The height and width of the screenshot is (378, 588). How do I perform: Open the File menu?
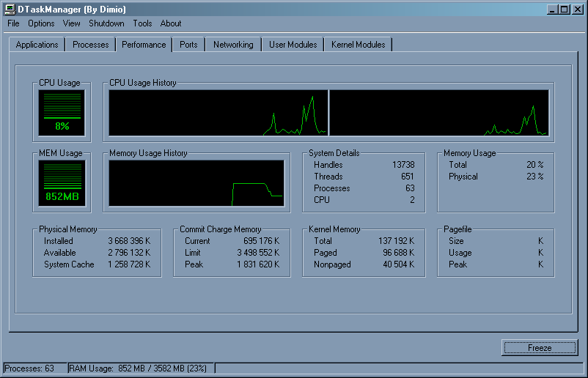pyautogui.click(x=13, y=23)
